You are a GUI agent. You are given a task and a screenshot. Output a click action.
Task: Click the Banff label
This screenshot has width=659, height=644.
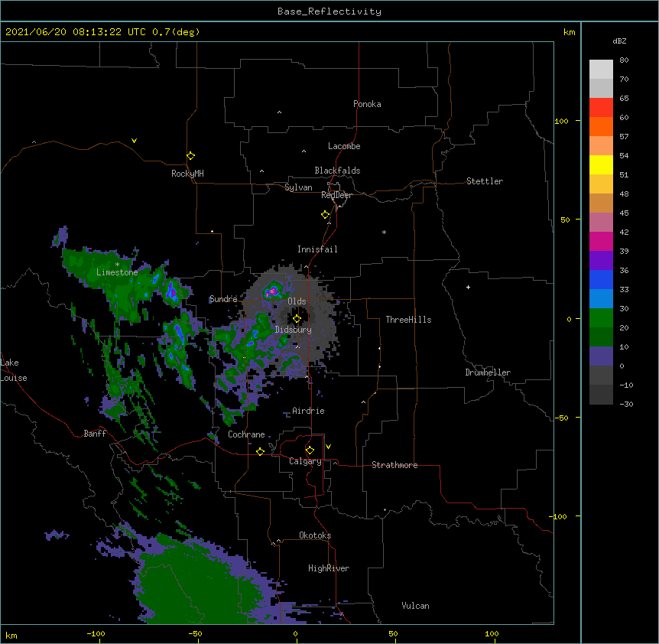click(x=95, y=434)
